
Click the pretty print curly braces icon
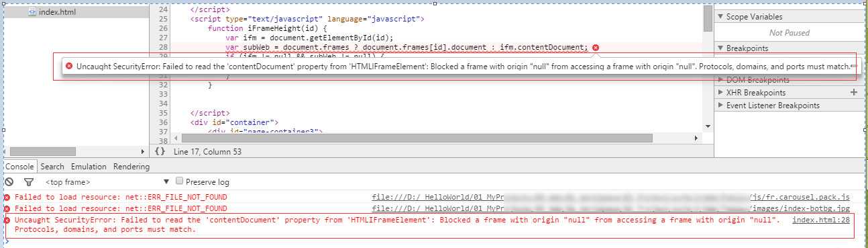pos(160,152)
